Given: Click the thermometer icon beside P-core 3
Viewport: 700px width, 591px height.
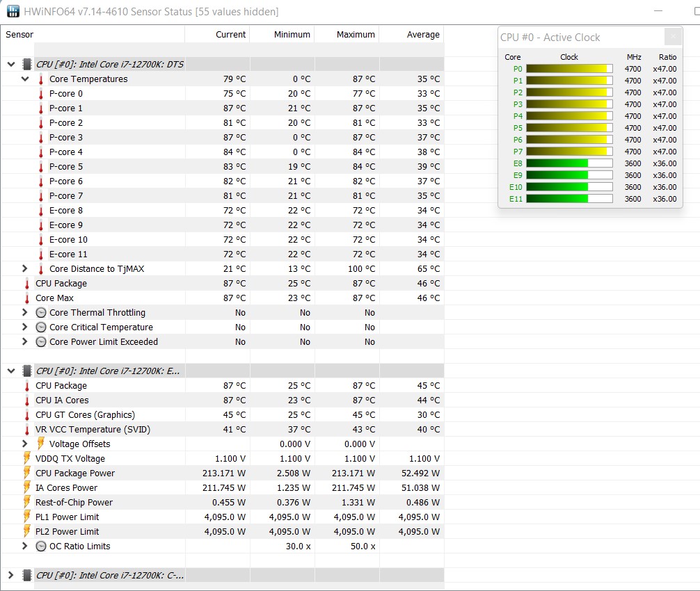Looking at the screenshot, I should coord(40,138).
